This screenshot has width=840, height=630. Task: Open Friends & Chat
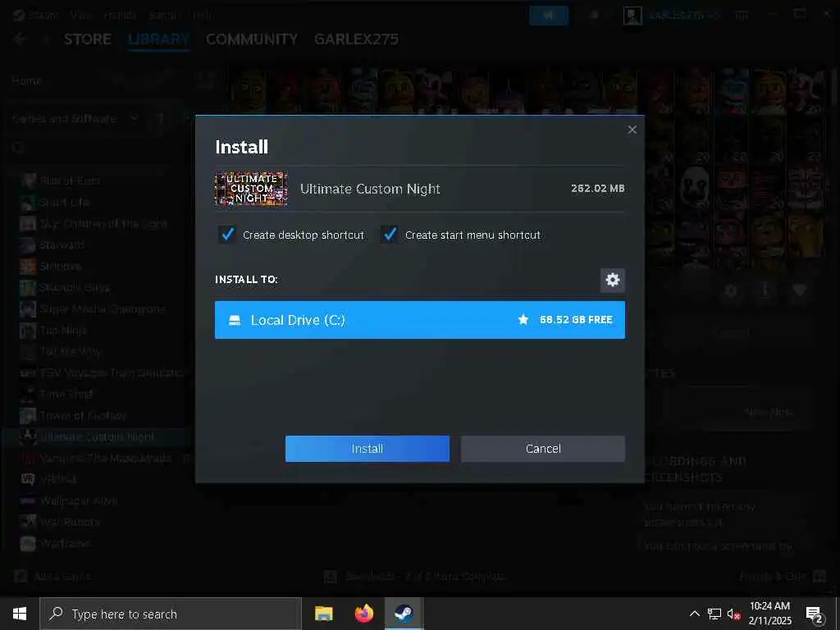783,577
